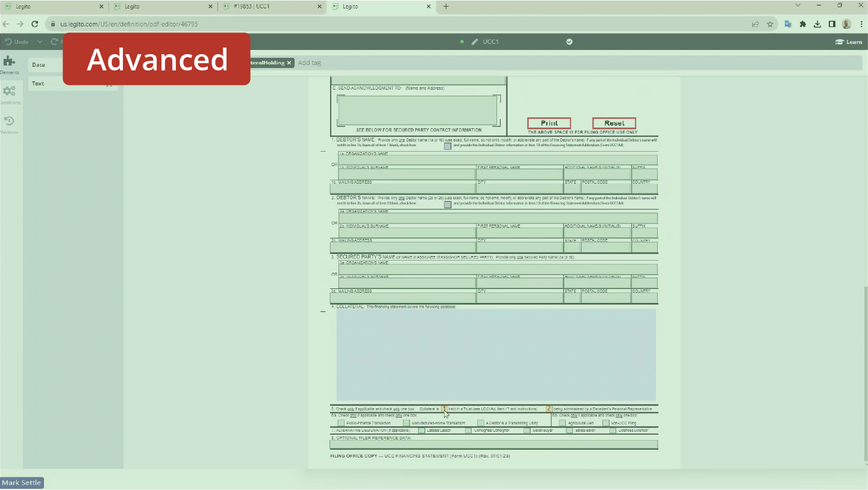Viewport: 868px width, 490px height.
Task: Select the yellow field marker 2 Decedent's Representative
Action: (549, 409)
